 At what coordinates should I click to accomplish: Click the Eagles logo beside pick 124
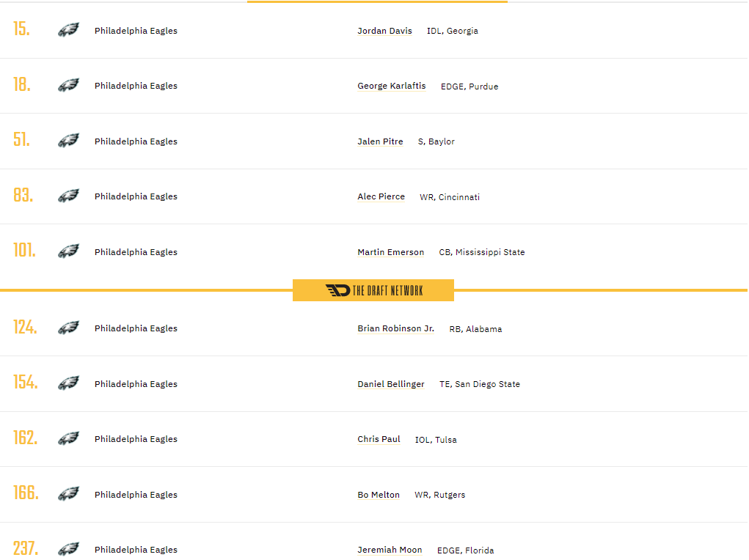click(68, 328)
